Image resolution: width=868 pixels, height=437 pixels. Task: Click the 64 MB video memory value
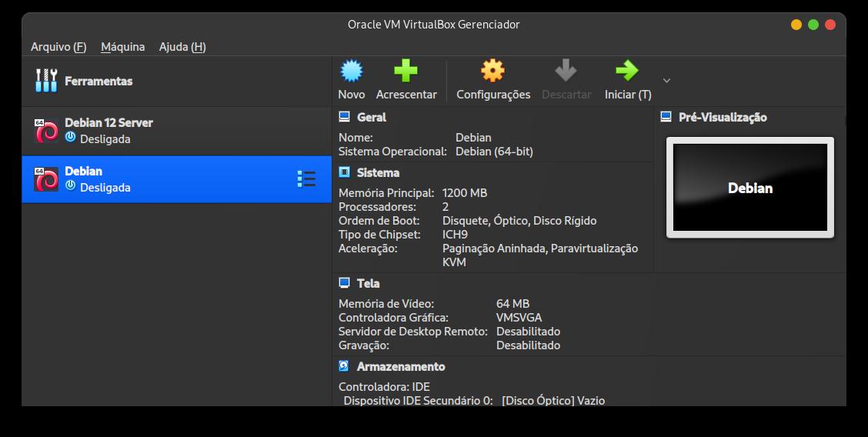pyautogui.click(x=512, y=304)
